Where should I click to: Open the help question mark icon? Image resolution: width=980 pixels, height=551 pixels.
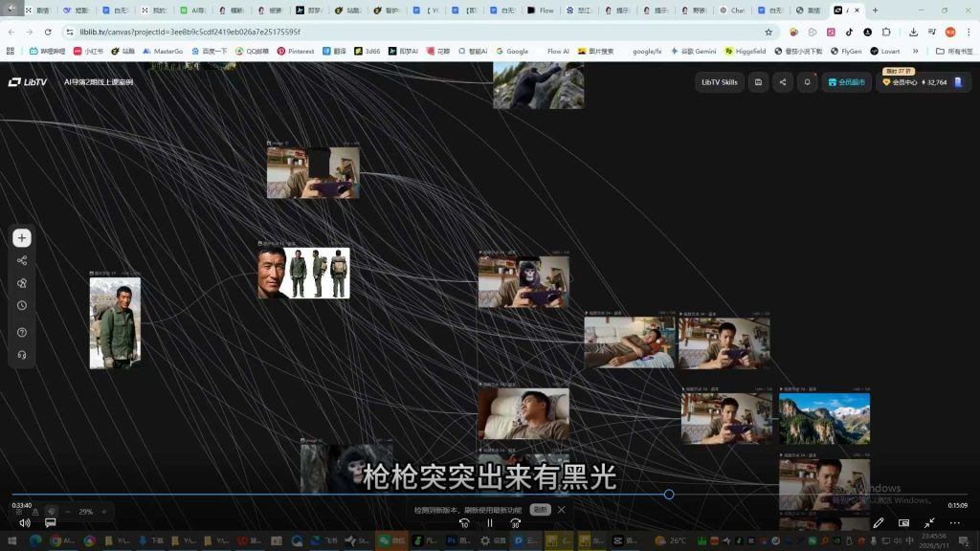pos(22,332)
